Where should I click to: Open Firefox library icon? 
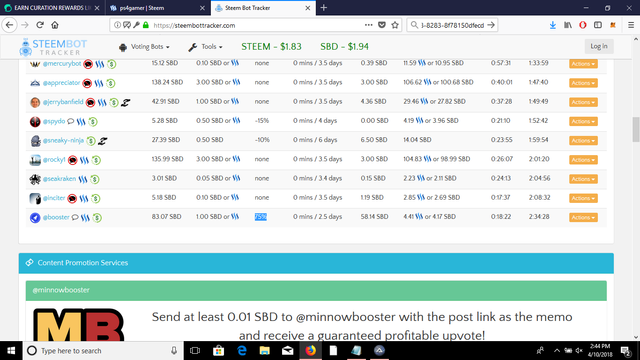(x=568, y=25)
